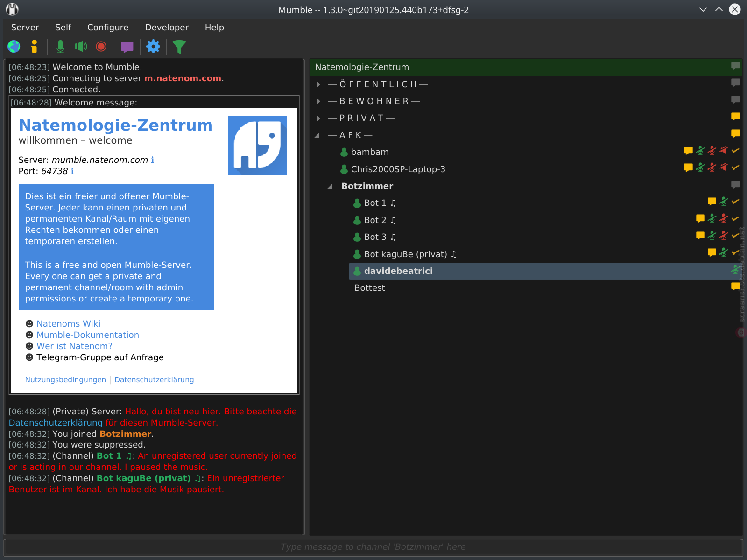Click Bot 1's yellow comment icon
Viewport: 747px width, 560px height.
pos(712,201)
